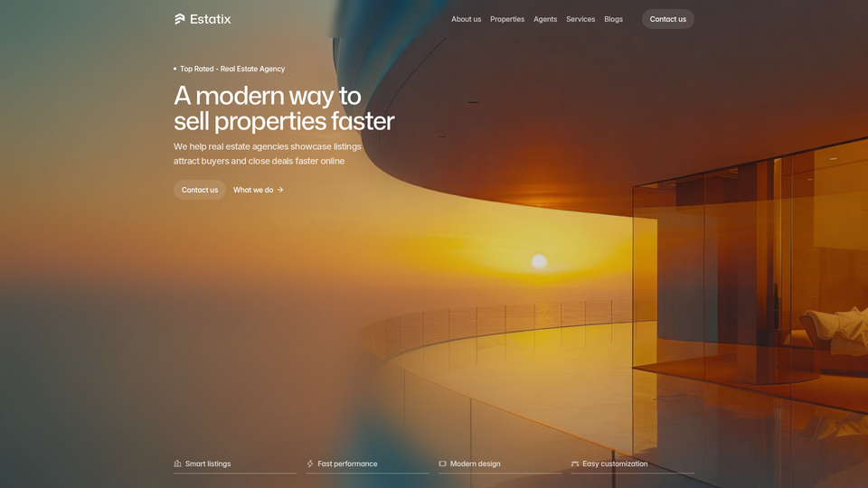Open the About us menu item
The image size is (868, 488).
(467, 19)
